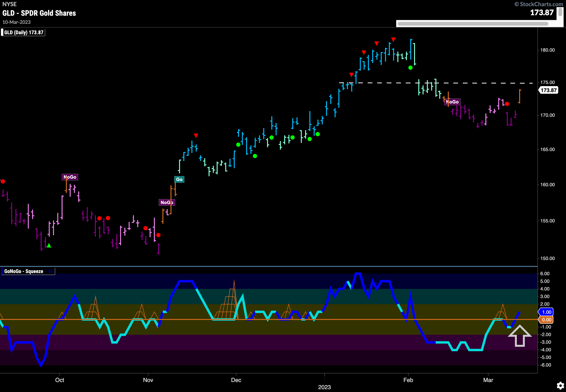The width and height of the screenshot is (566, 392).
Task: Click the Feb label on the time axis
Action: [408, 380]
